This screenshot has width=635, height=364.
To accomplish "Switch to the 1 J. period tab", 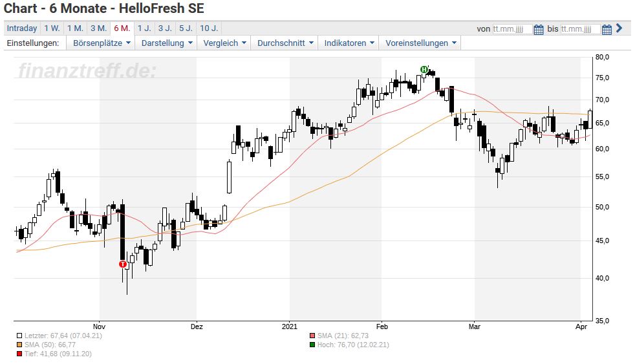I will point(144,28).
